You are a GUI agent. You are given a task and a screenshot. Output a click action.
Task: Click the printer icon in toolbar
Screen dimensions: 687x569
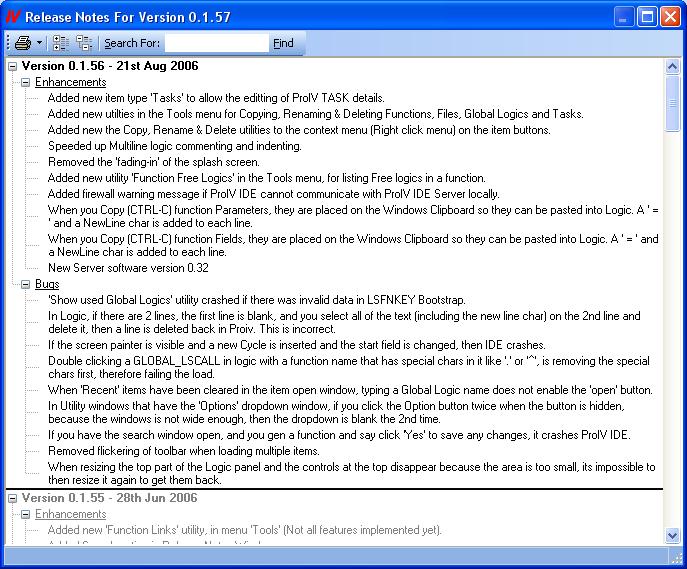coord(23,43)
